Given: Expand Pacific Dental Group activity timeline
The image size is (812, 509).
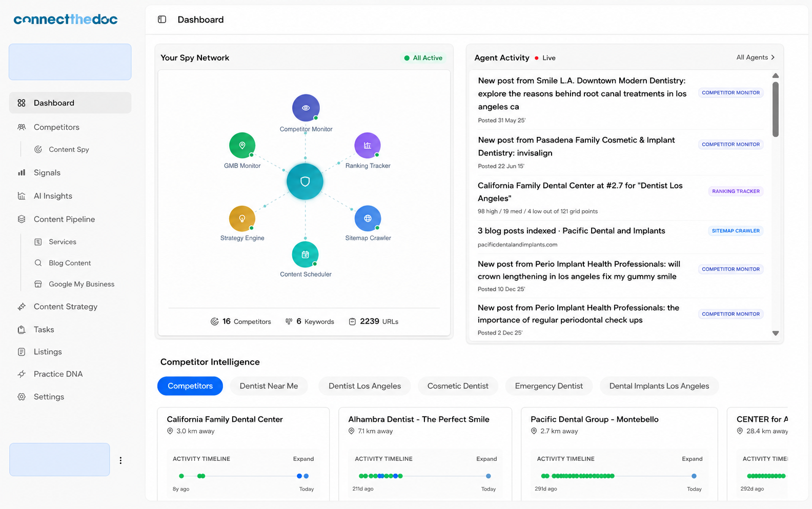Looking at the screenshot, I should point(692,459).
